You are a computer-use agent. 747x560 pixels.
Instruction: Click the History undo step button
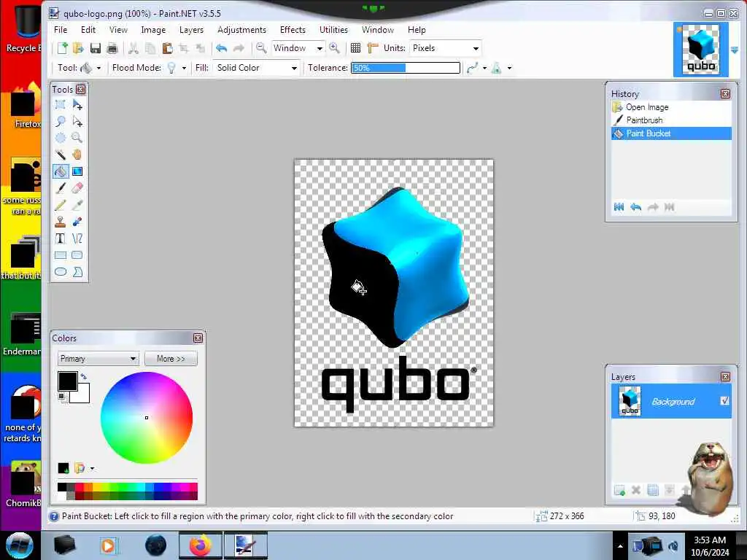pos(635,206)
